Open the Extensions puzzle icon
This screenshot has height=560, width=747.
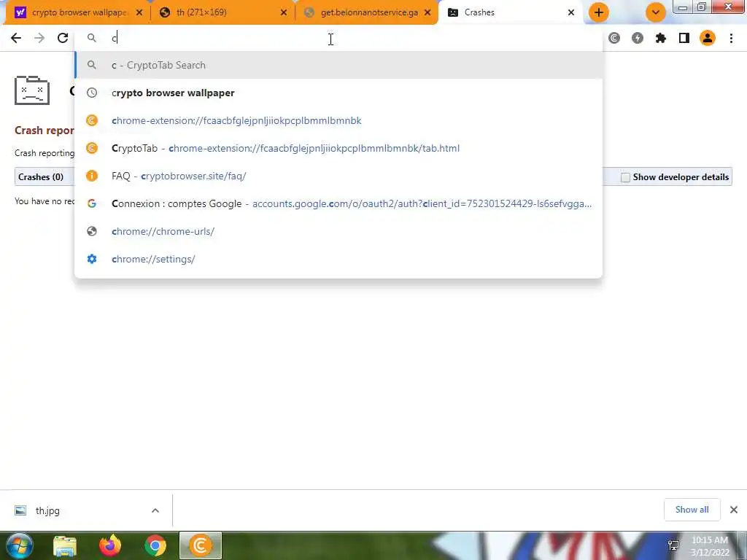point(661,38)
